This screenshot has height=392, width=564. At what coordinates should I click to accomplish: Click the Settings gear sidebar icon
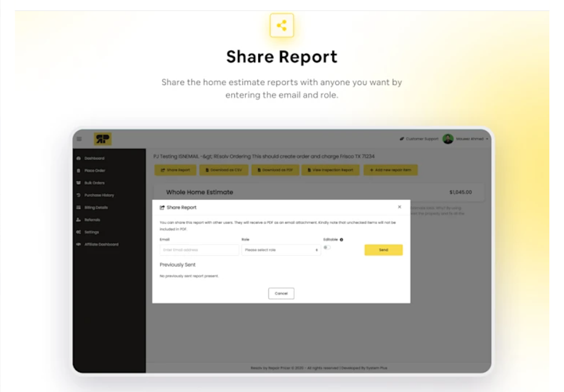click(x=78, y=232)
